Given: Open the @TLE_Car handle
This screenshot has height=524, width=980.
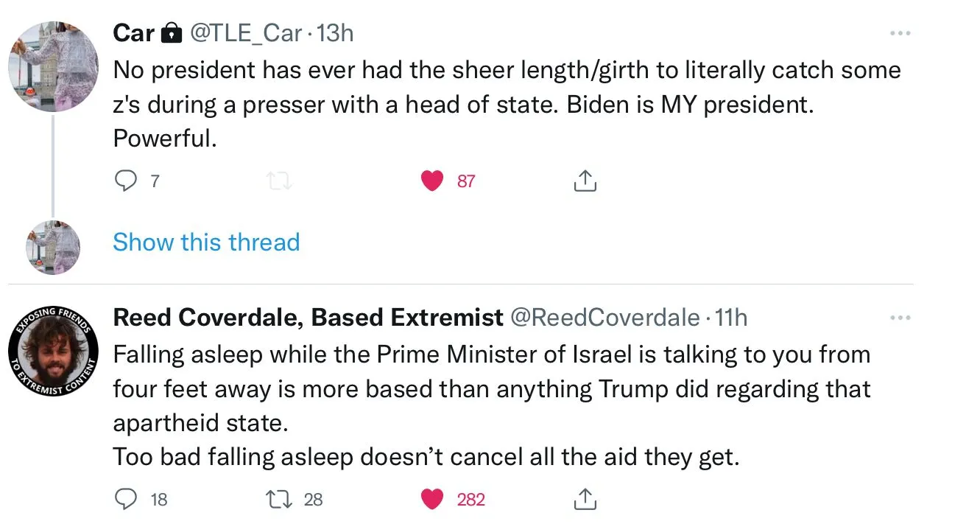Looking at the screenshot, I should 247,33.
